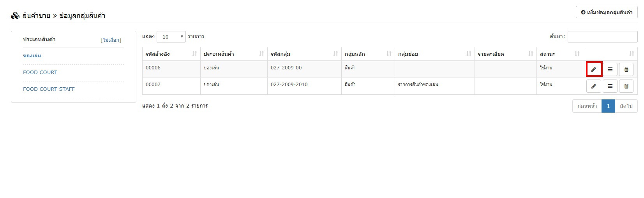Click the เพิ่มข้อมูลกลุ่มสินค้า add button
Screen dimensions: 644x198
(x=607, y=12)
